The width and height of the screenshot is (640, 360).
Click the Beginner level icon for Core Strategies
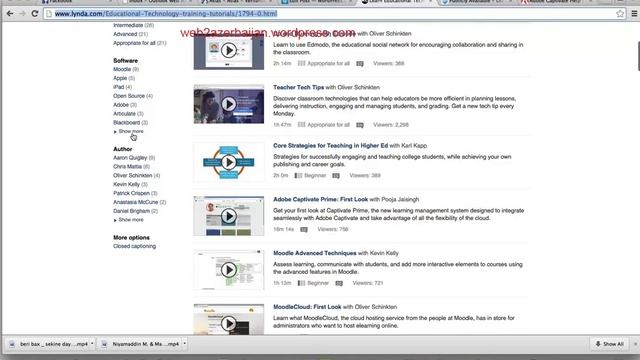(x=298, y=176)
